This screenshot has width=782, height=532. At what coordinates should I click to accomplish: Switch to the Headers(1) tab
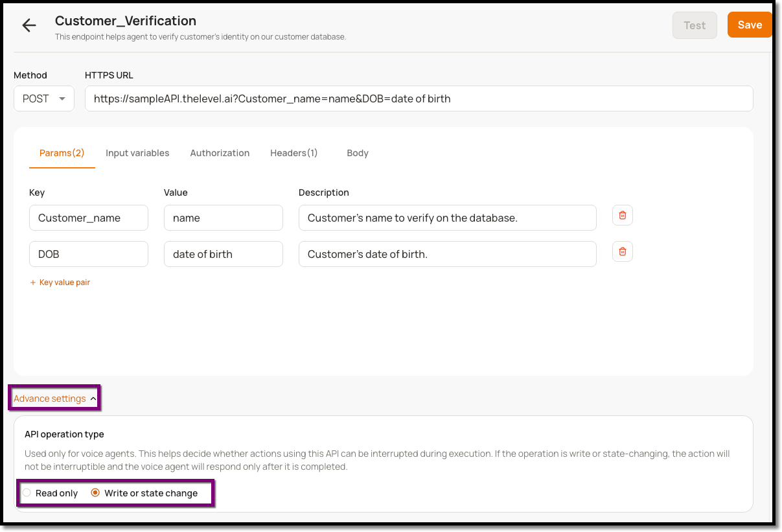294,154
